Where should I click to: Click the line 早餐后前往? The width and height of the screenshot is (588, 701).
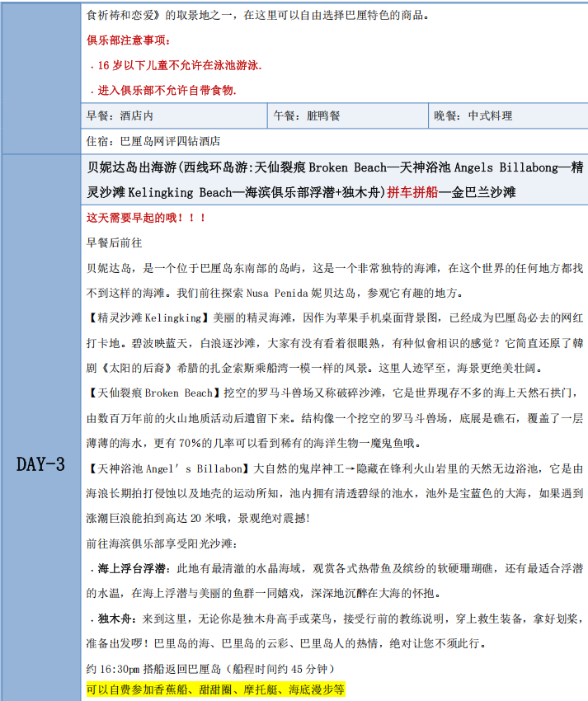tap(114, 242)
